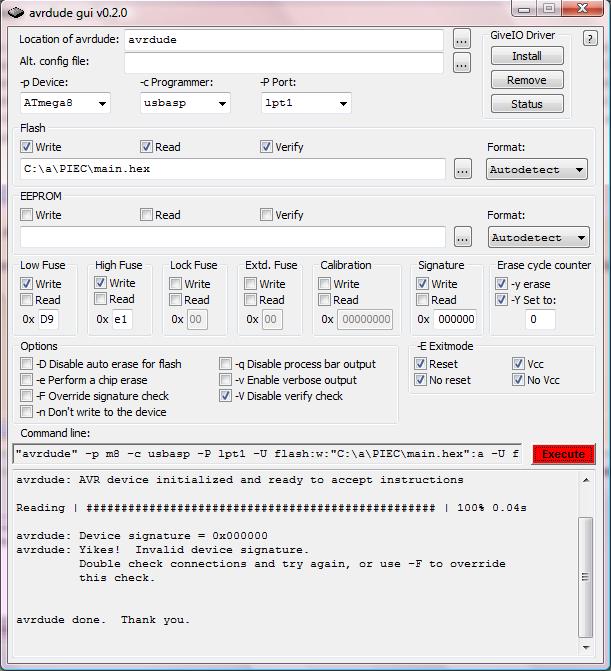Open help with the question mark button

click(x=590, y=39)
